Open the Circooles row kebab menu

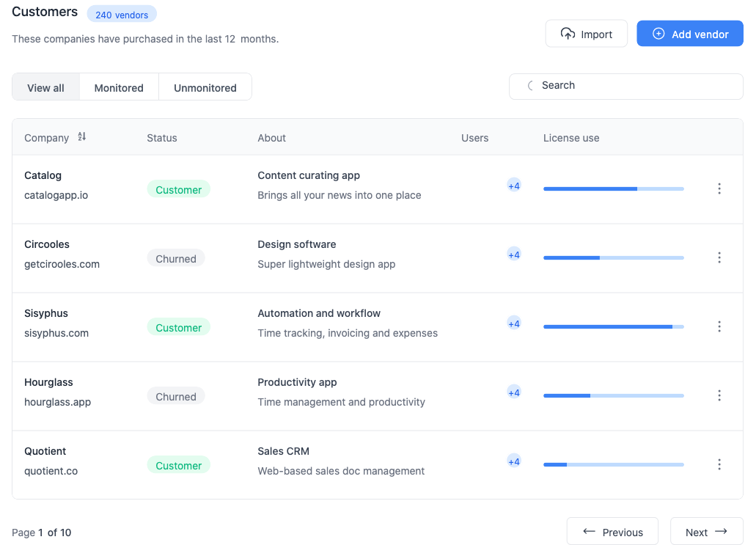pos(719,257)
